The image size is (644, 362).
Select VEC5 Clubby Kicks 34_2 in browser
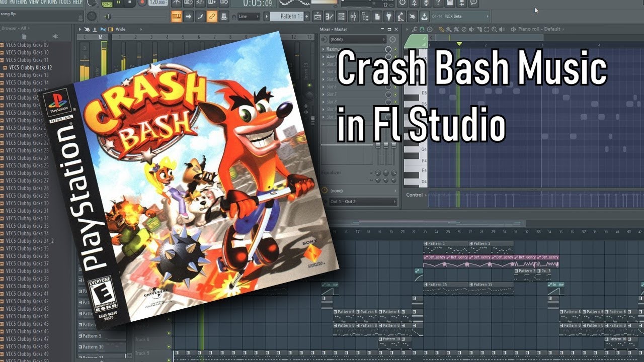30,241
